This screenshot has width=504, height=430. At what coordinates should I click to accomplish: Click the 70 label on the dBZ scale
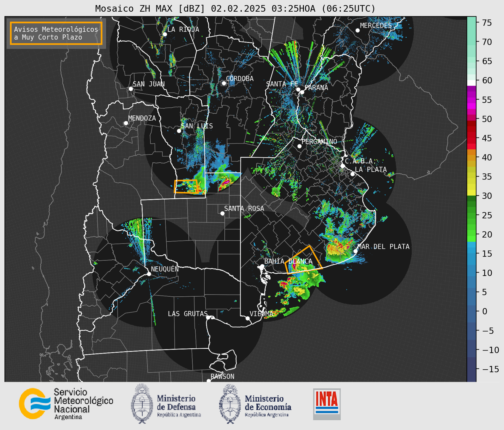pos(487,42)
